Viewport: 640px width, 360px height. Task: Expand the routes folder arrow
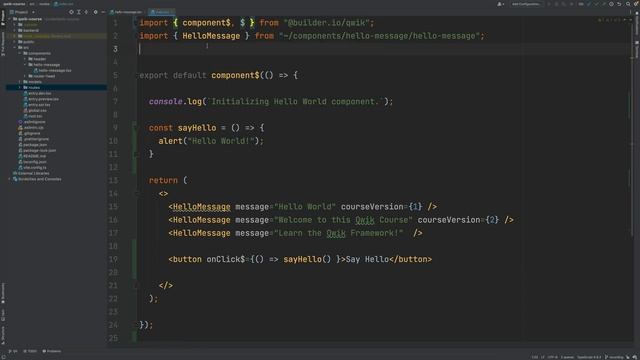coord(20,87)
